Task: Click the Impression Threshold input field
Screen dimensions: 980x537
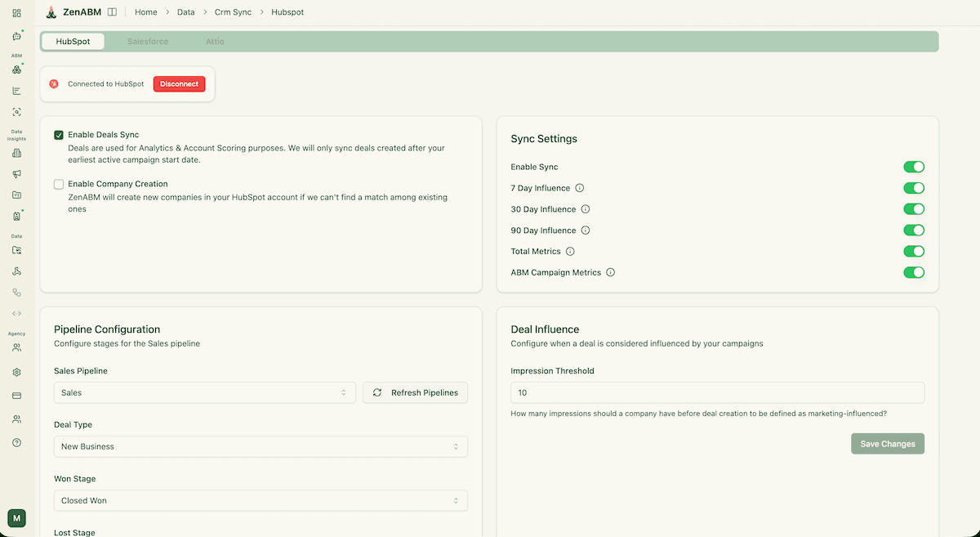Action: [x=717, y=392]
